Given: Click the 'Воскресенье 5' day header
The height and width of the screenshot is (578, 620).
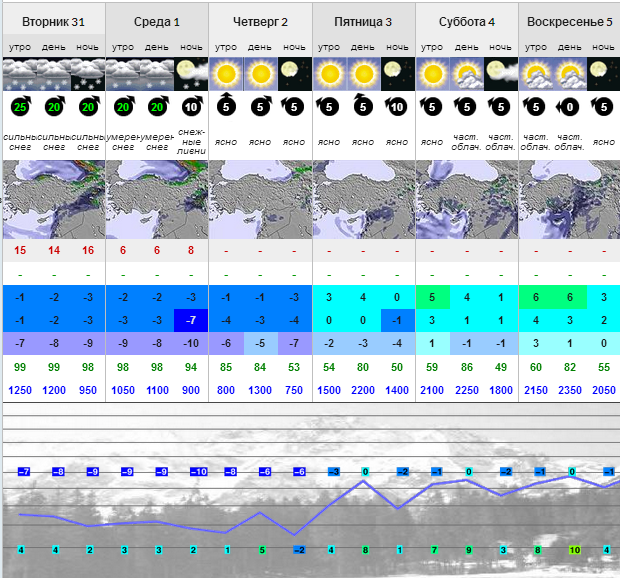Looking at the screenshot, I should (570, 22).
